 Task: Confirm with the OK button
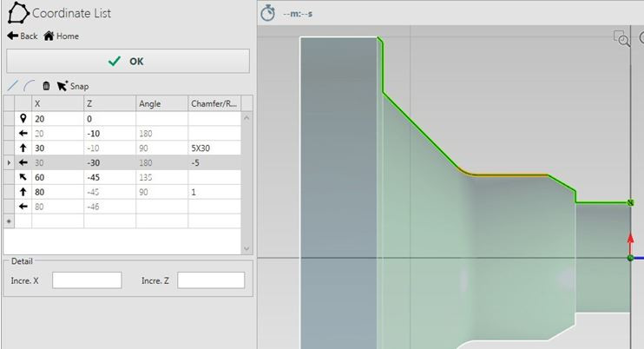128,61
